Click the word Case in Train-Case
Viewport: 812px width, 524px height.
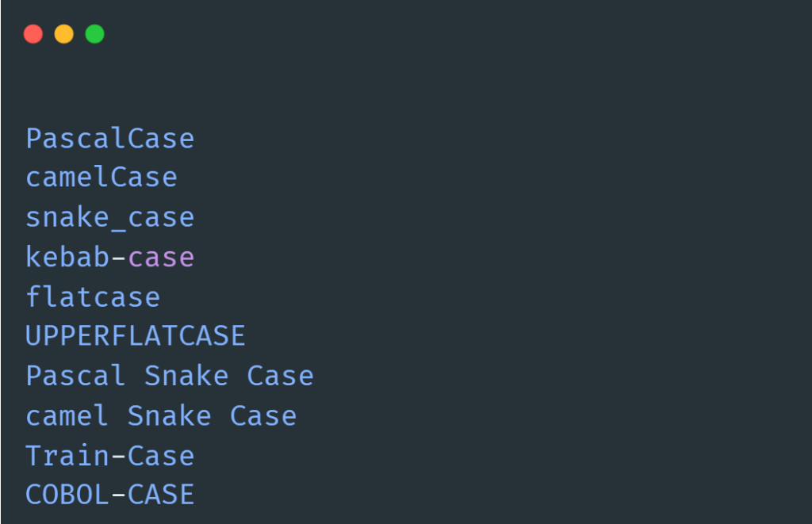coord(161,456)
